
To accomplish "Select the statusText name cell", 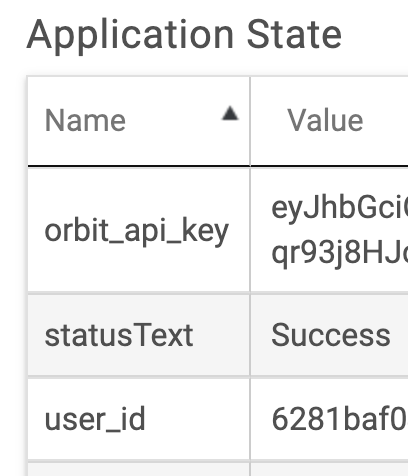I will (x=138, y=335).
